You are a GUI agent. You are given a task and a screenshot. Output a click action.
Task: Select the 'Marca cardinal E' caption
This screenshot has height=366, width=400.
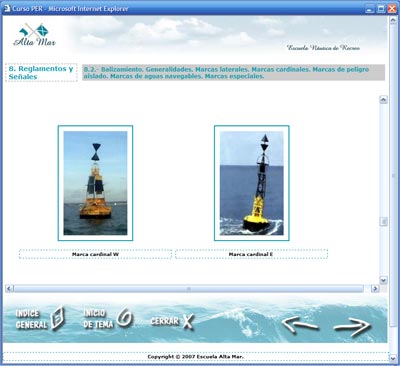pos(251,254)
